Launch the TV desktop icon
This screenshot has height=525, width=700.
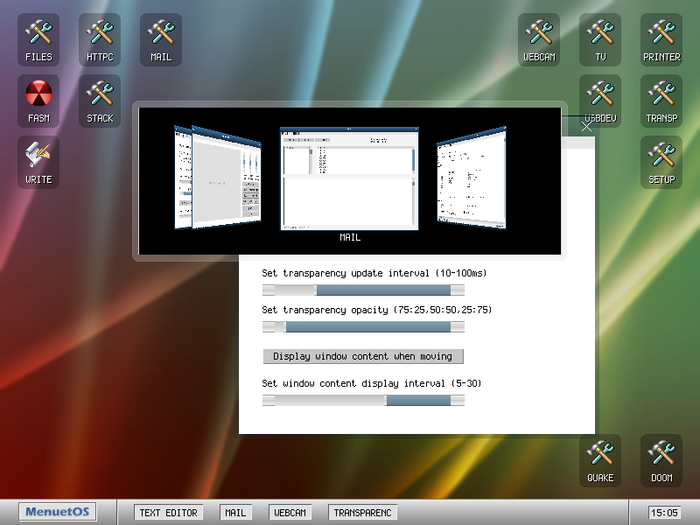[600, 39]
